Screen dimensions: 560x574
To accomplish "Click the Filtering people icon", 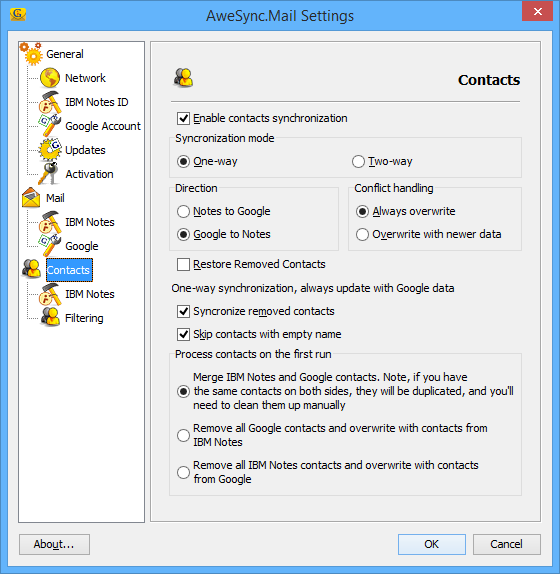I will [50, 318].
